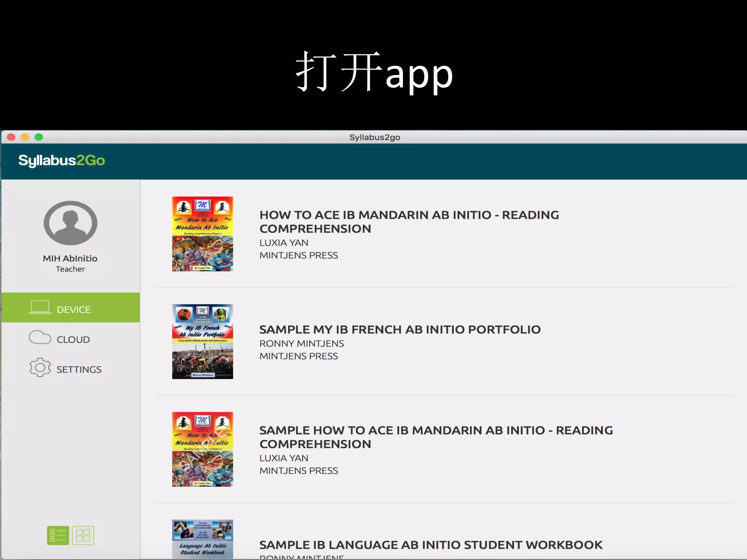Click the Teacher role label
The image size is (747, 560).
pyautogui.click(x=70, y=269)
